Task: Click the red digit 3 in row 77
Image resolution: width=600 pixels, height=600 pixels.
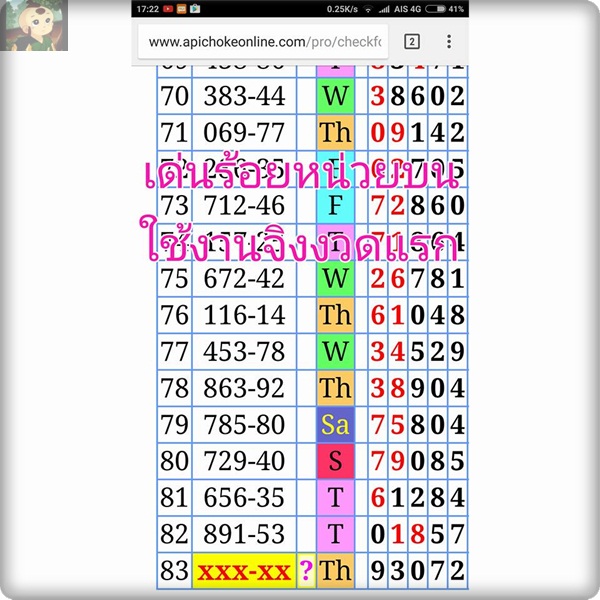Action: [377, 351]
